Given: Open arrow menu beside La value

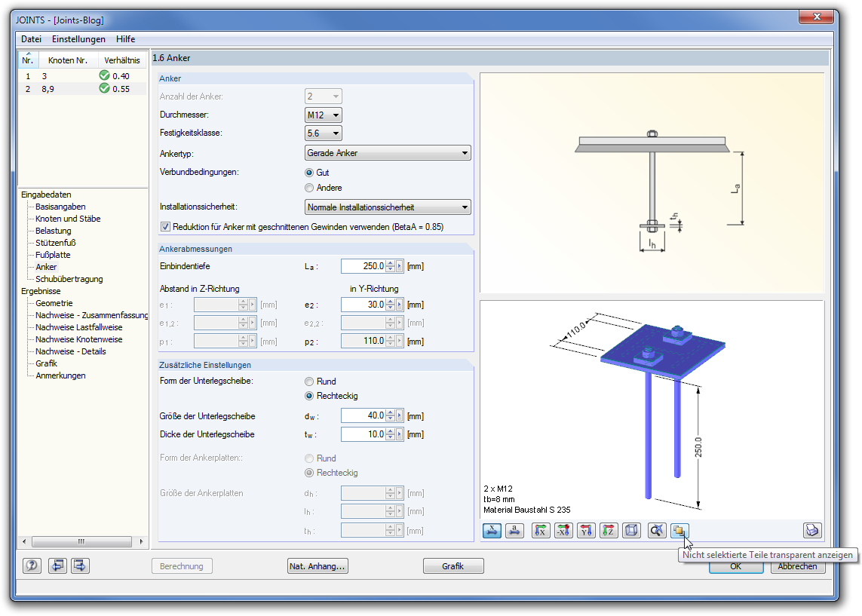Looking at the screenshot, I should pyautogui.click(x=400, y=266).
